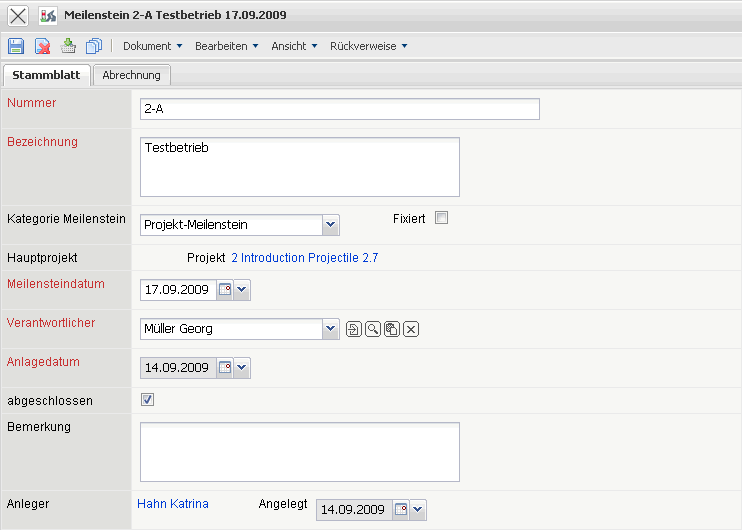Click the blue floppy disk save icon
The height and width of the screenshot is (530, 742).
point(16,46)
